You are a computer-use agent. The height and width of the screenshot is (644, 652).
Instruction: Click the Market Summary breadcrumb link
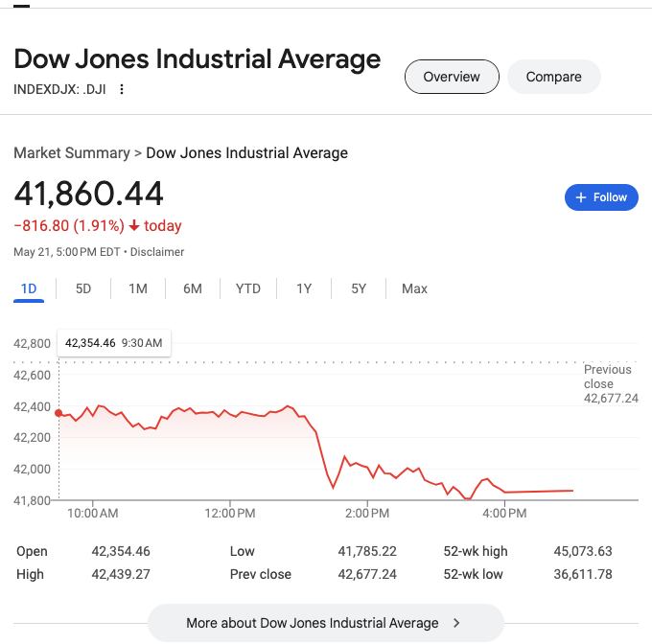pyautogui.click(x=72, y=153)
